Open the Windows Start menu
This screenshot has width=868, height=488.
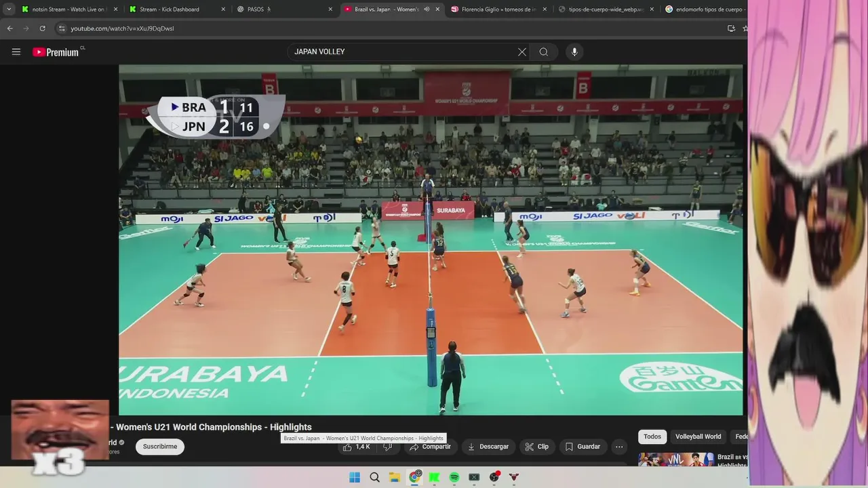click(355, 477)
